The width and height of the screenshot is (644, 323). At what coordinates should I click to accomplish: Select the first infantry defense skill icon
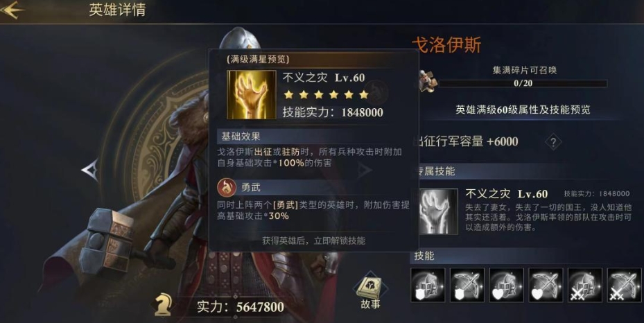click(x=428, y=286)
